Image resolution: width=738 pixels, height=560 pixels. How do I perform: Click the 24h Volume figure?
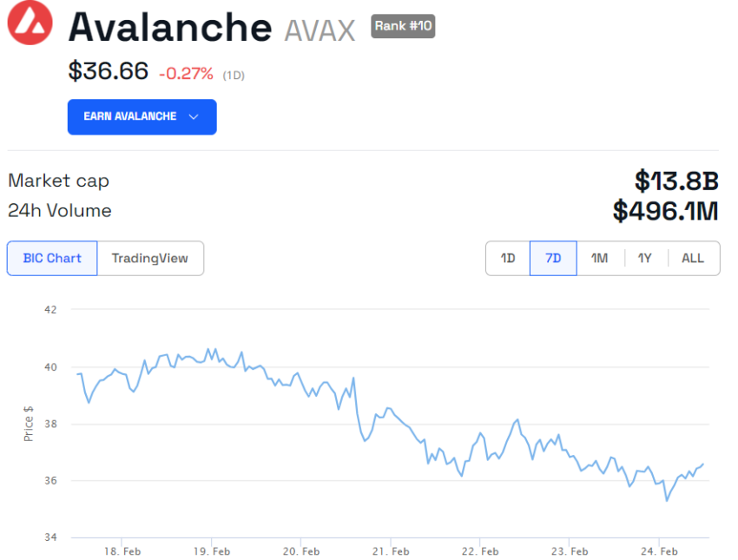(x=665, y=210)
